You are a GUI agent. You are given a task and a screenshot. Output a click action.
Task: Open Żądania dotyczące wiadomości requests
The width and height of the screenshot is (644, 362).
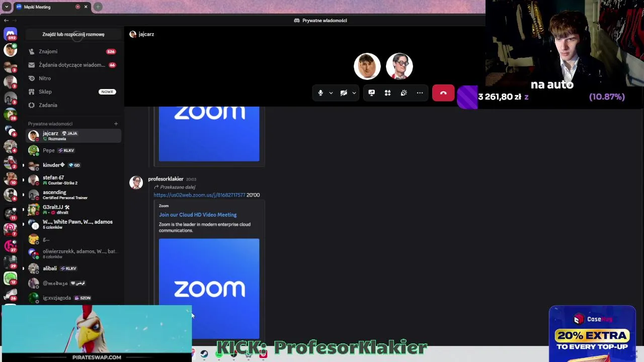(72, 65)
